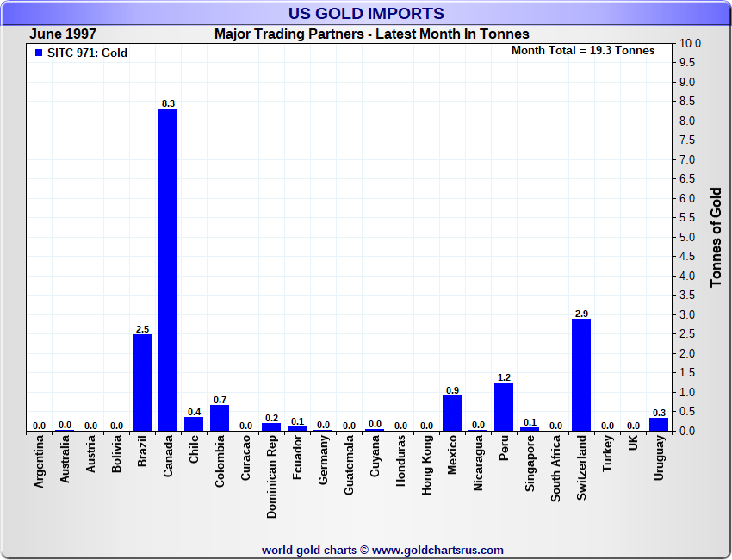Select the South Africa x-axis label
The height and width of the screenshot is (560, 732).
(x=556, y=466)
